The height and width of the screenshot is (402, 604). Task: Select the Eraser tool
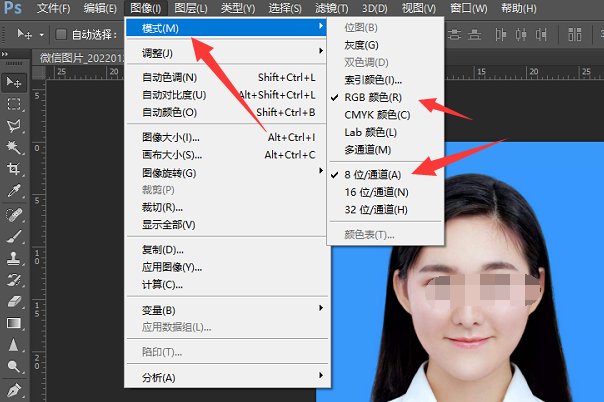click(x=14, y=301)
